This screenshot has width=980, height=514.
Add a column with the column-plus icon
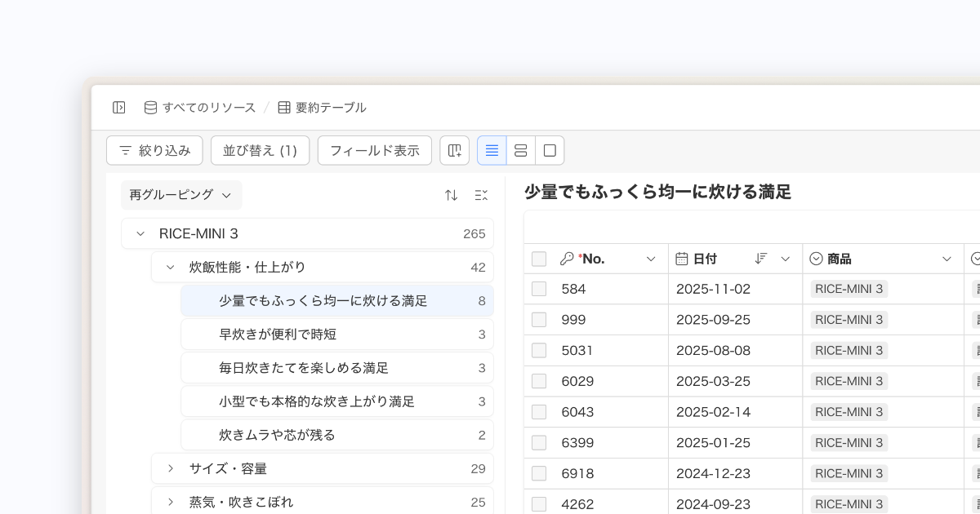[455, 150]
